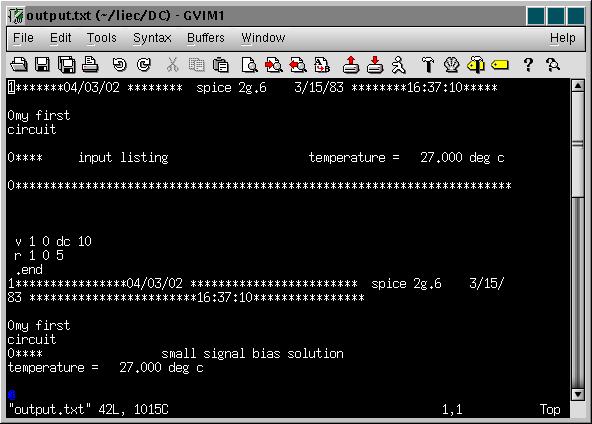Open the File menu

[23, 38]
